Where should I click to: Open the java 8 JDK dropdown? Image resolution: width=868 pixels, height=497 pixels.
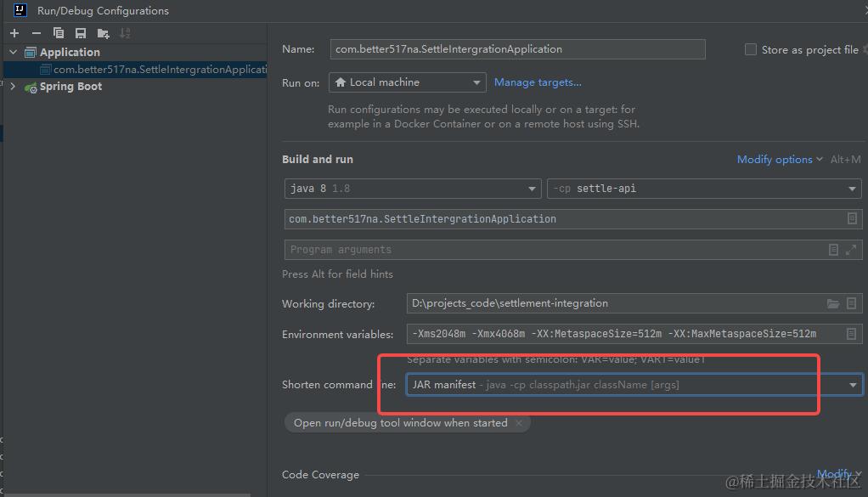click(x=532, y=189)
